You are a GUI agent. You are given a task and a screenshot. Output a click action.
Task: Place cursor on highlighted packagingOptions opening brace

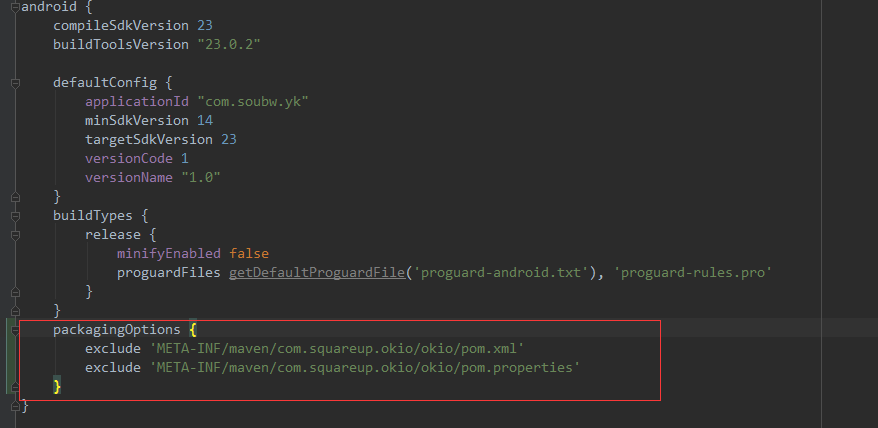[x=193, y=329]
